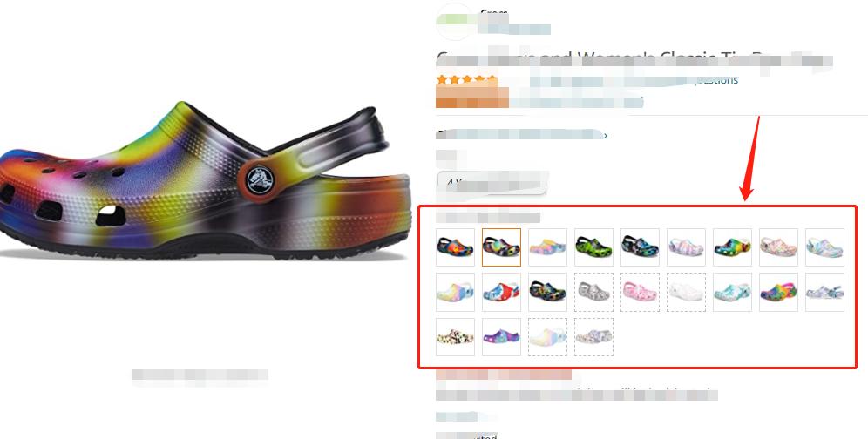
Task: Choose the currently highlighted orange-bordered clog swatch
Action: click(x=501, y=247)
